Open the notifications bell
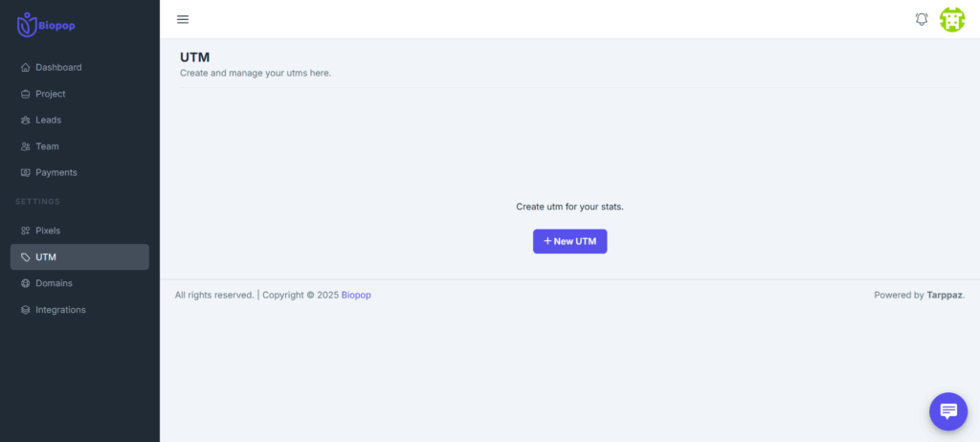 922,19
